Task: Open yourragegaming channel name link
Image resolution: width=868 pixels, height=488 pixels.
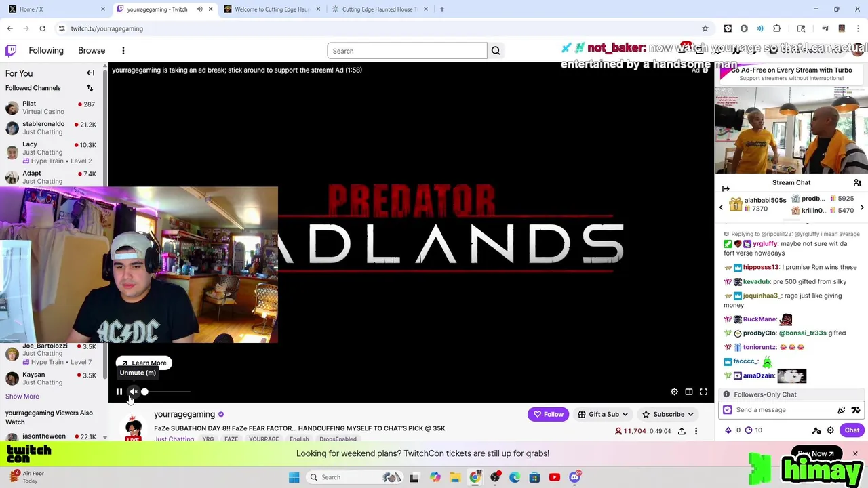Action: tap(184, 414)
